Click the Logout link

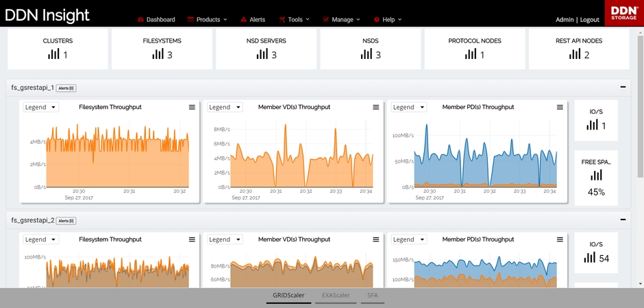(x=589, y=20)
